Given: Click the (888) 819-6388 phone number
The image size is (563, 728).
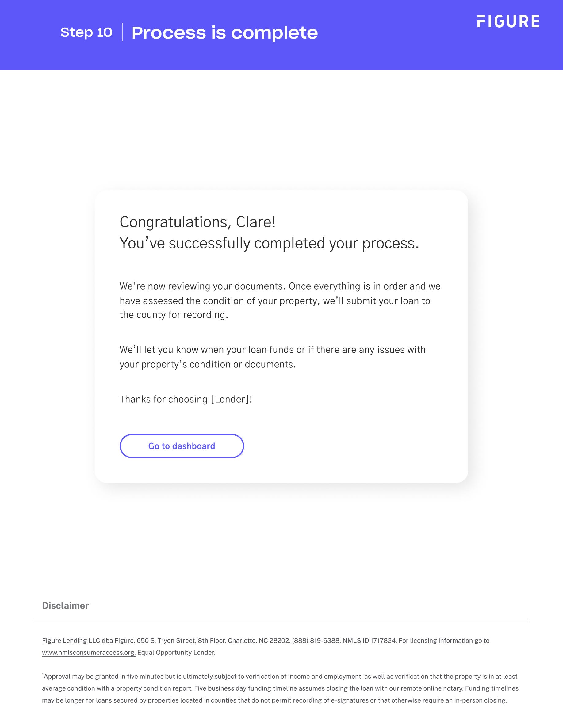Looking at the screenshot, I should (316, 640).
